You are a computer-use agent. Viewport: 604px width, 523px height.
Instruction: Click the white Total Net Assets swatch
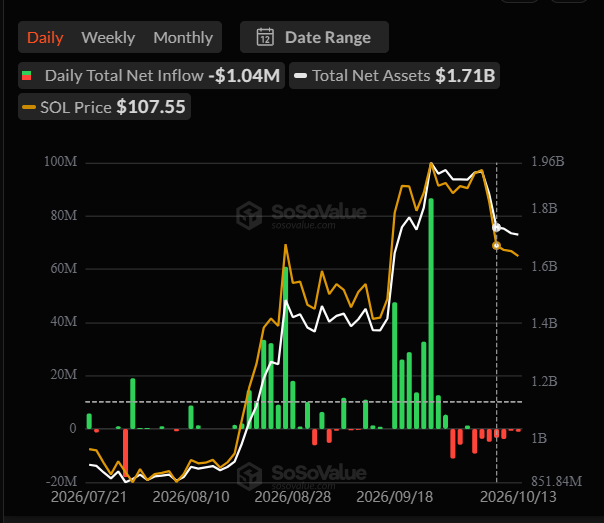tap(300, 75)
